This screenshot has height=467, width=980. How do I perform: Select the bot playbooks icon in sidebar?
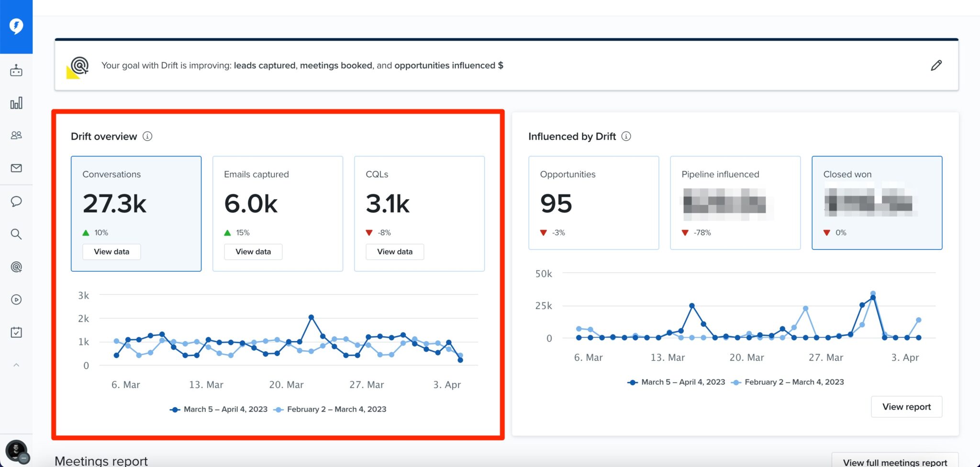point(17,70)
